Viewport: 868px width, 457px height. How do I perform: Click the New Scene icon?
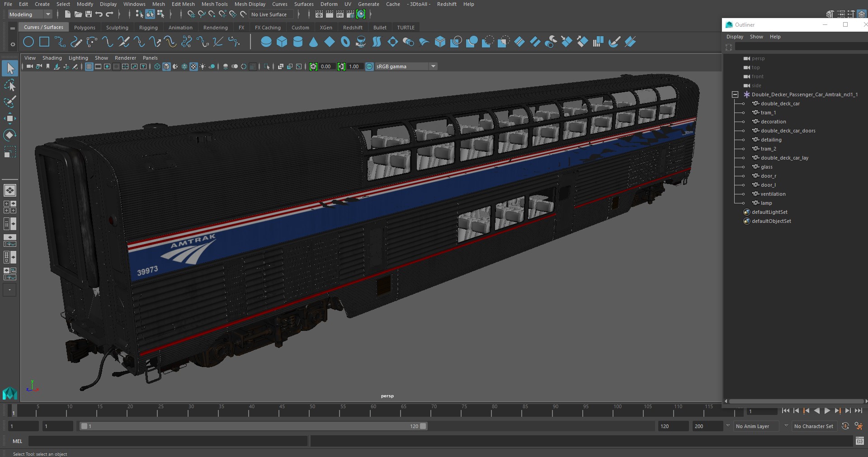67,14
